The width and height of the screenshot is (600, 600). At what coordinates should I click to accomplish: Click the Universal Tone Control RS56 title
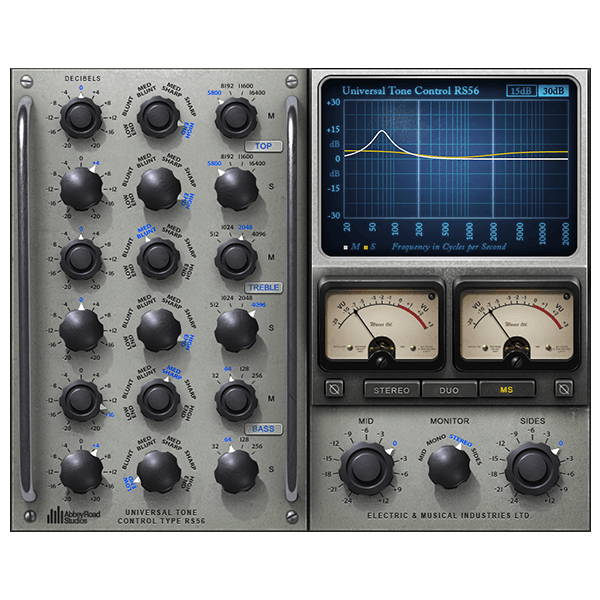[x=410, y=91]
